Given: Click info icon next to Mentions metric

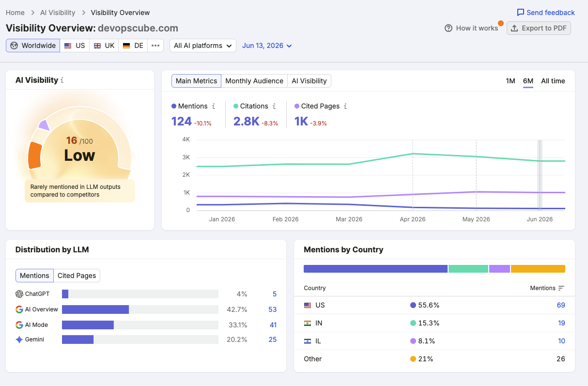Looking at the screenshot, I should [x=214, y=106].
